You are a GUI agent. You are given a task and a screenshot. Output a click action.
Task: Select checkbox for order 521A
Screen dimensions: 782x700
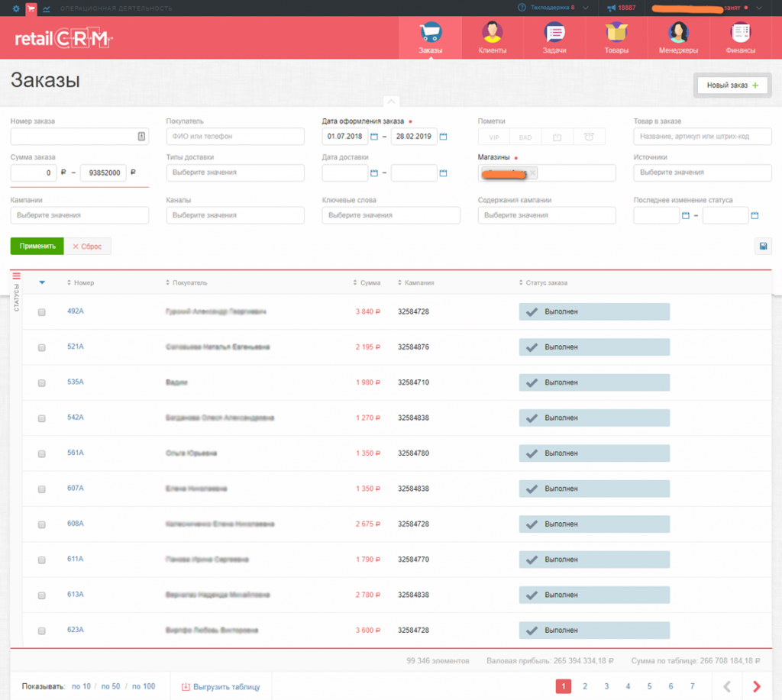click(x=42, y=347)
